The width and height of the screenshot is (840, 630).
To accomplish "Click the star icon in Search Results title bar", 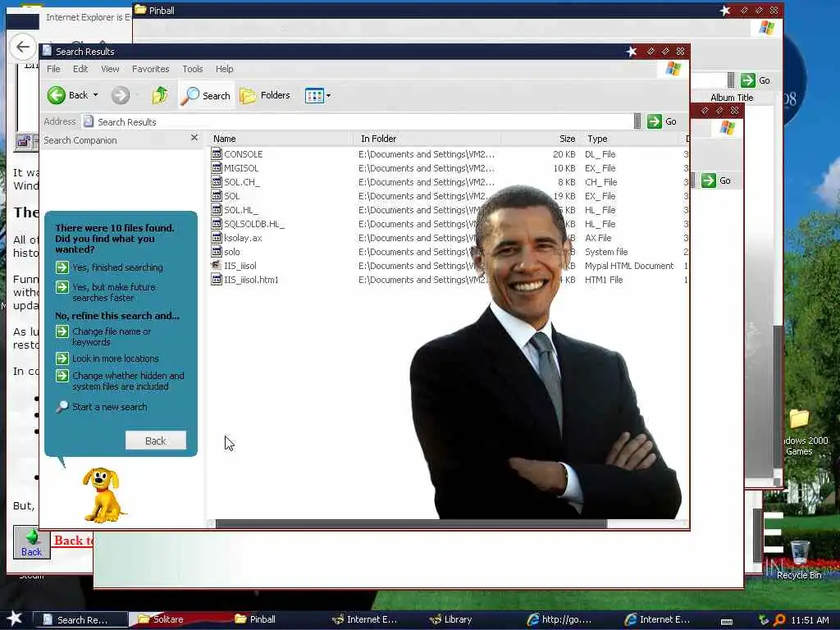I will (632, 52).
